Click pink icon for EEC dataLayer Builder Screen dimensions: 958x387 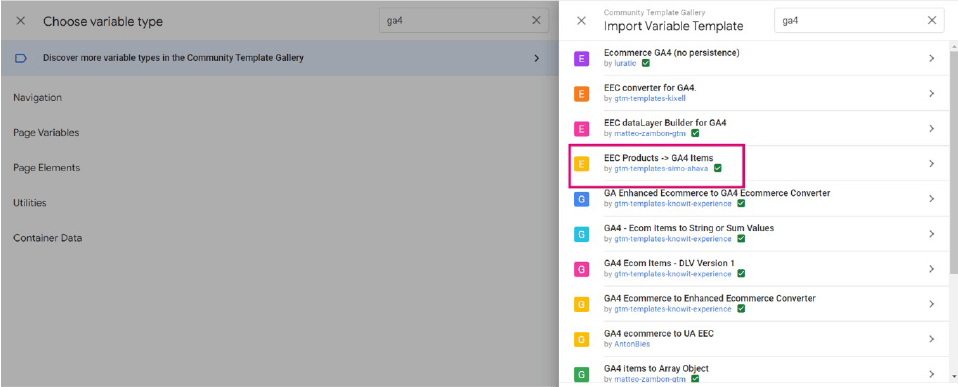pos(582,128)
